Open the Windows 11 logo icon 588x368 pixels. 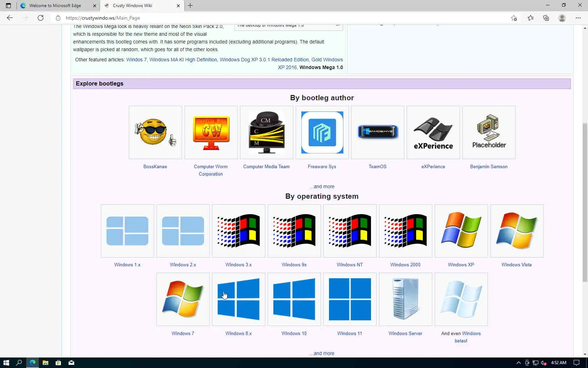350,299
